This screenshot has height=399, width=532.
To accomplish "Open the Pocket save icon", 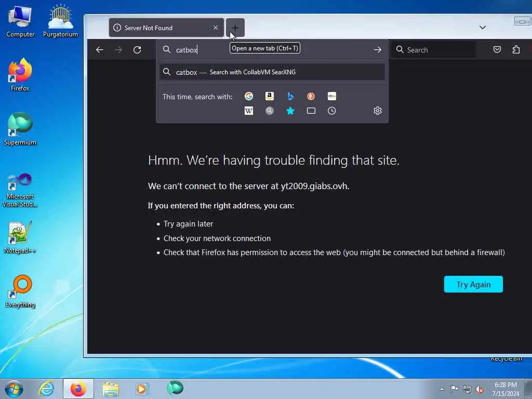I will (497, 50).
